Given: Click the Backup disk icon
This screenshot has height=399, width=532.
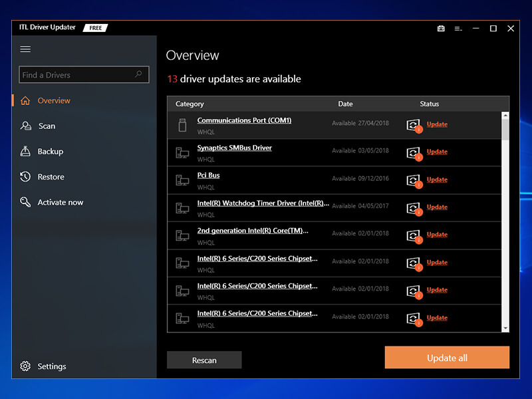Looking at the screenshot, I should (24, 151).
